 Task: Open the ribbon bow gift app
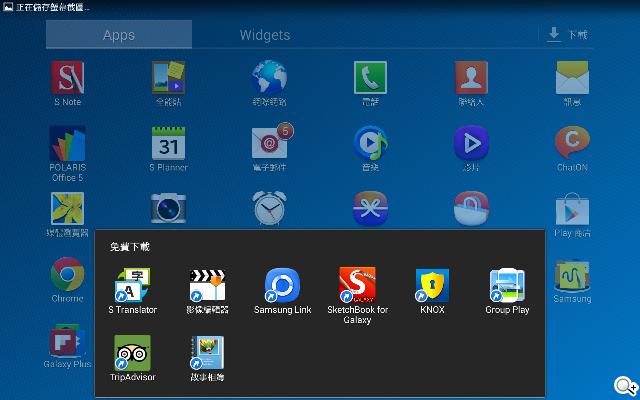[370, 208]
